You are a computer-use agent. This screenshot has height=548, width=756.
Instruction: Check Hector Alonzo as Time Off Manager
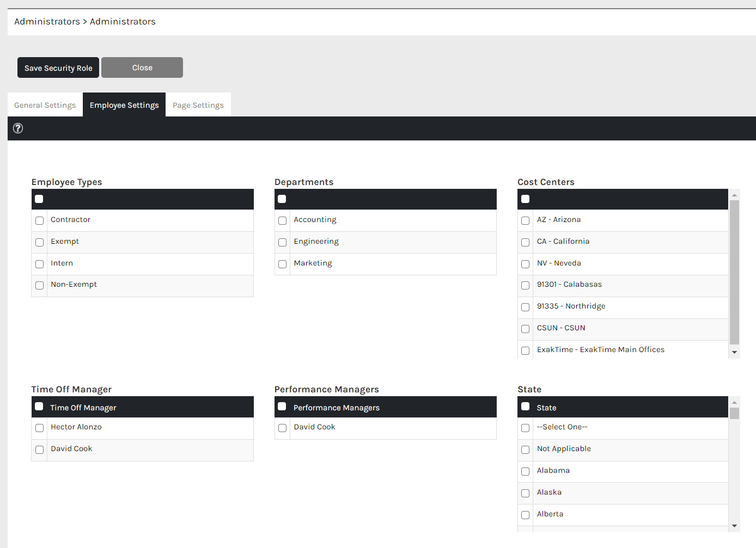pos(39,428)
